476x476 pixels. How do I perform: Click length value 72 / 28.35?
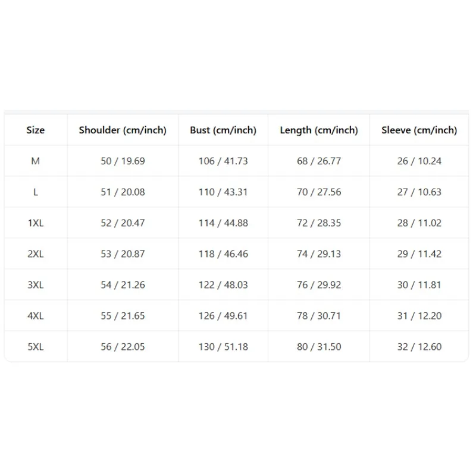click(x=319, y=223)
